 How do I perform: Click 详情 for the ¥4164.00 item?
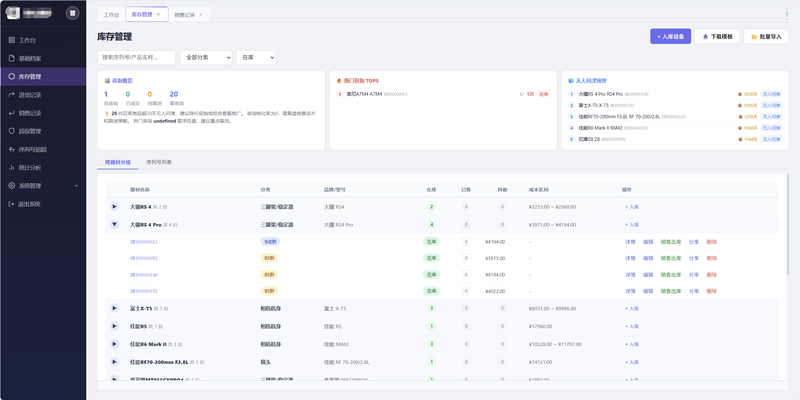coord(631,242)
